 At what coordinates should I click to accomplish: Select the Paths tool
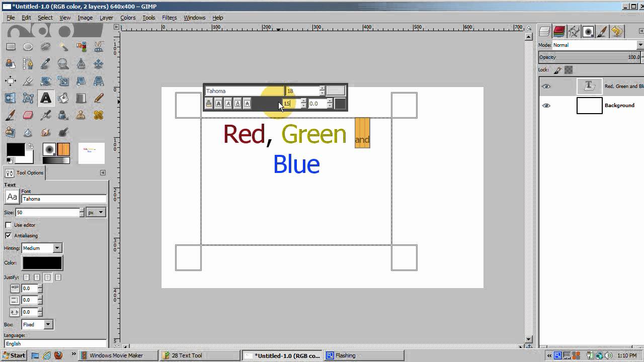point(28,64)
